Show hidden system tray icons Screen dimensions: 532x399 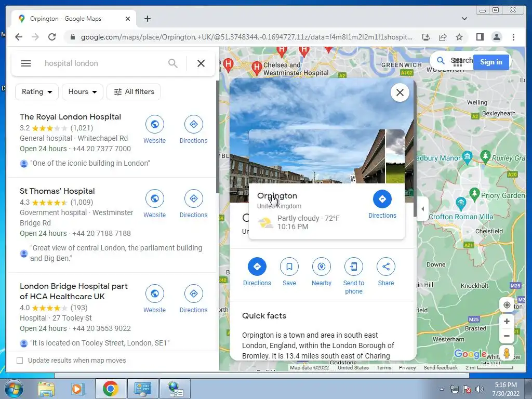pyautogui.click(x=442, y=389)
